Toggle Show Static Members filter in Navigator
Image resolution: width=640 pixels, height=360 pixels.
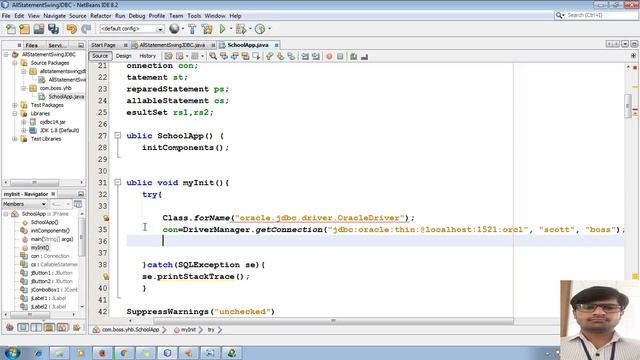coord(36,327)
